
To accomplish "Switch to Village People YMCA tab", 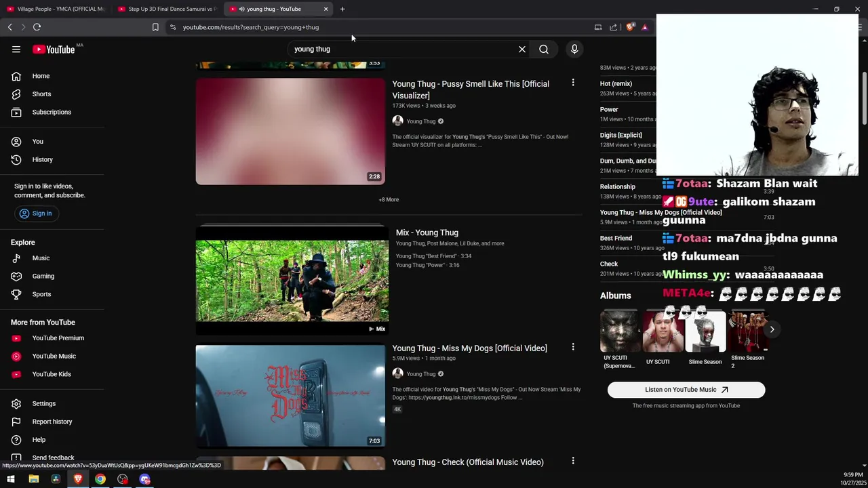I will (56, 9).
